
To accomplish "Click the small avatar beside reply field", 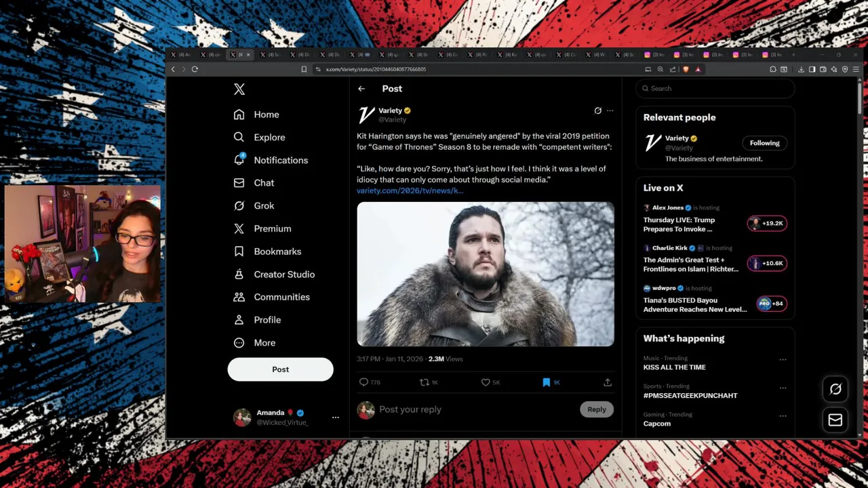I will (x=366, y=409).
